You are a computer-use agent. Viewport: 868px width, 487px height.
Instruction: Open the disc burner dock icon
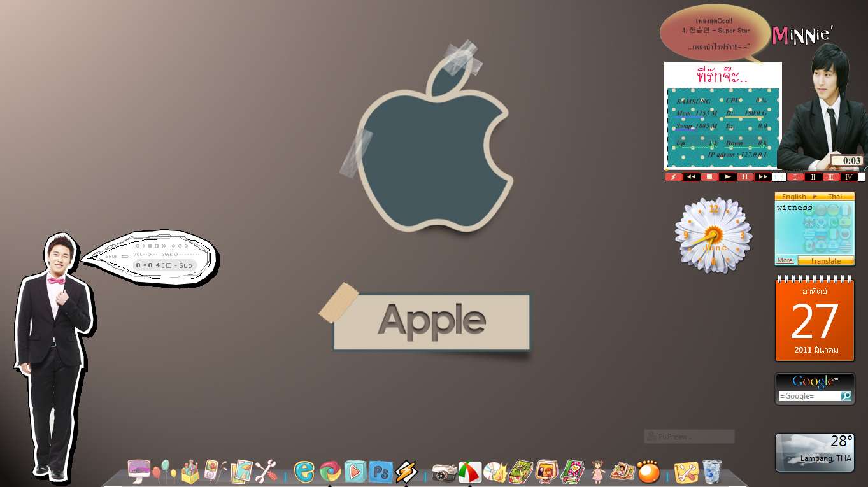[495, 472]
